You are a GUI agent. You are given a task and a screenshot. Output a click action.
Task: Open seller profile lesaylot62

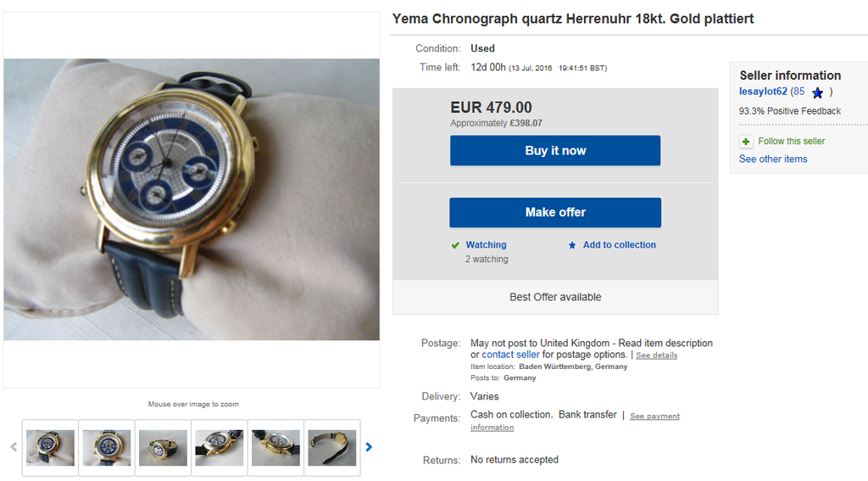tap(763, 92)
